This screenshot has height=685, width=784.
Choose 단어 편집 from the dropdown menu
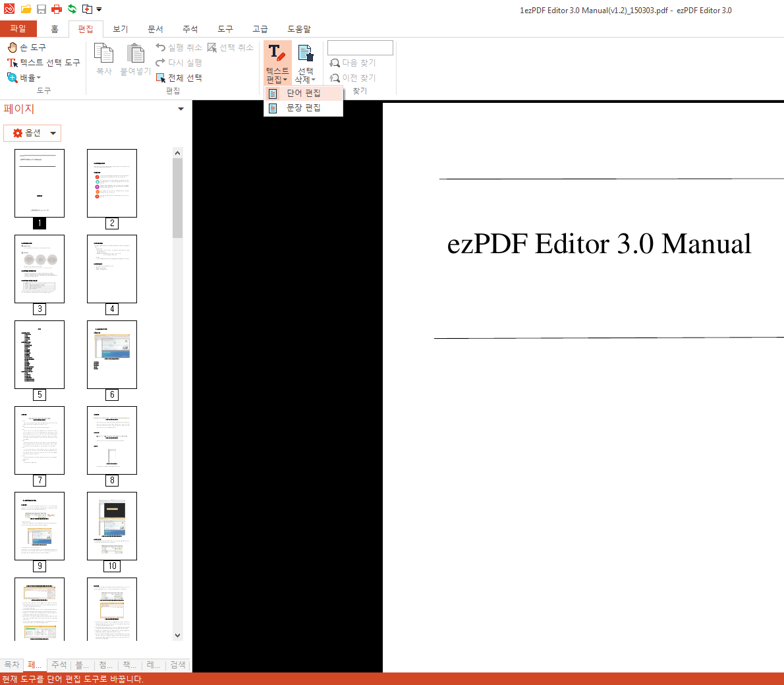pos(303,93)
